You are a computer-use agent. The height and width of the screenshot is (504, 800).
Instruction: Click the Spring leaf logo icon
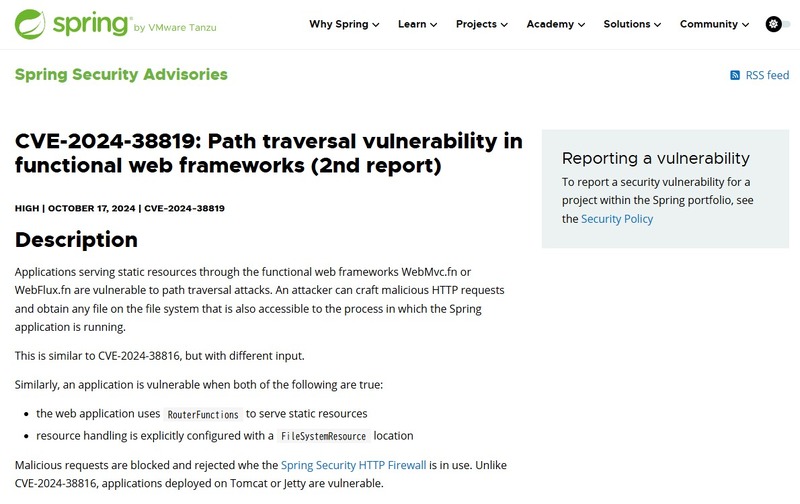(31, 24)
